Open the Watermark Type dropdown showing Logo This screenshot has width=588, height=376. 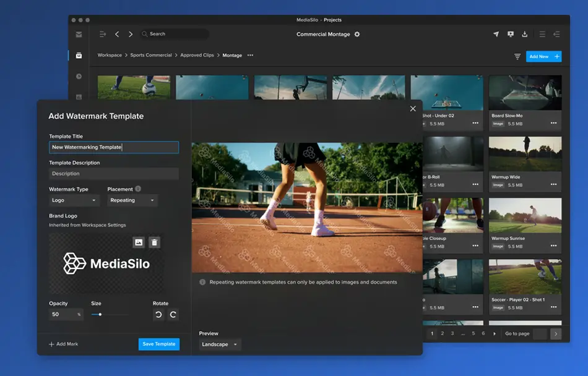click(x=74, y=200)
